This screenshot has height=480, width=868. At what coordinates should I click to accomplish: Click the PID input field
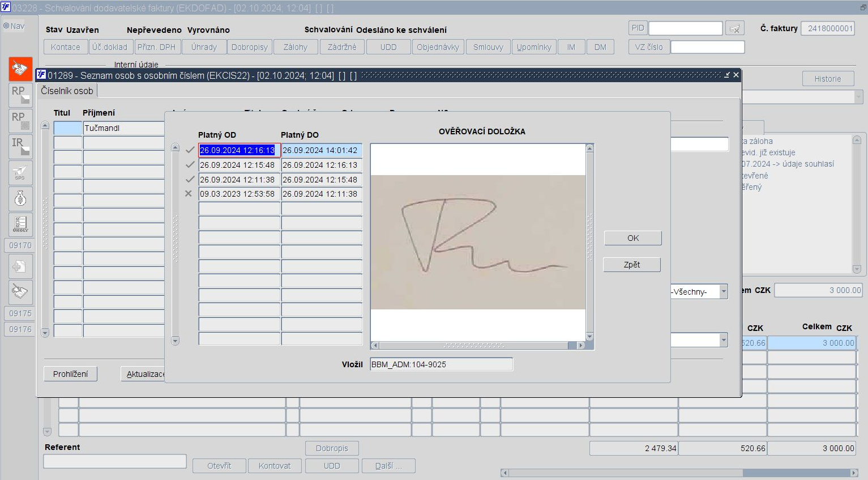(x=686, y=28)
